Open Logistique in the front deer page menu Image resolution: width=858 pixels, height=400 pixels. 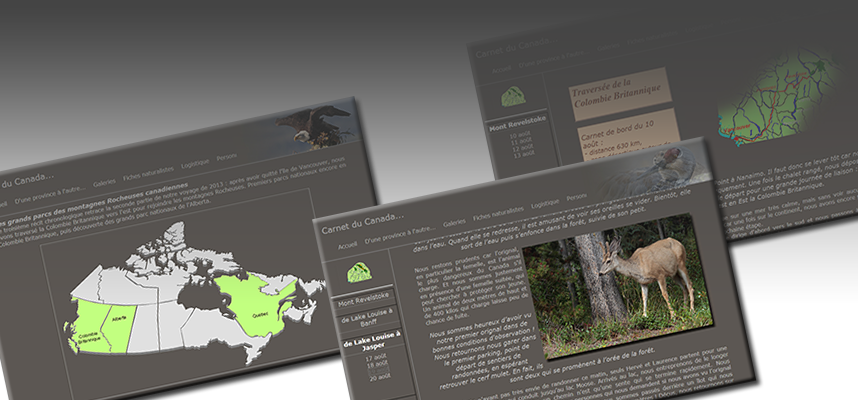tap(545, 204)
